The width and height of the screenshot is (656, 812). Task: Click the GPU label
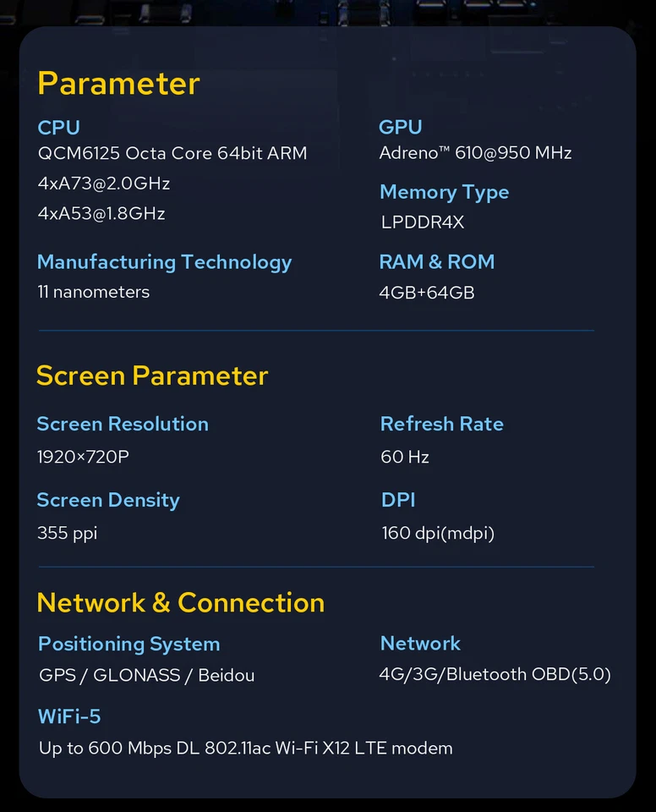[x=400, y=127]
